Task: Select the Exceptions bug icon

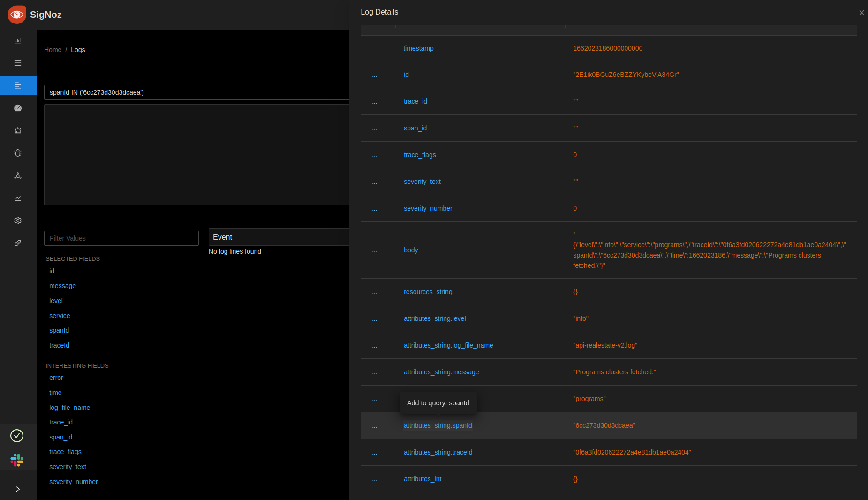Action: [18, 153]
